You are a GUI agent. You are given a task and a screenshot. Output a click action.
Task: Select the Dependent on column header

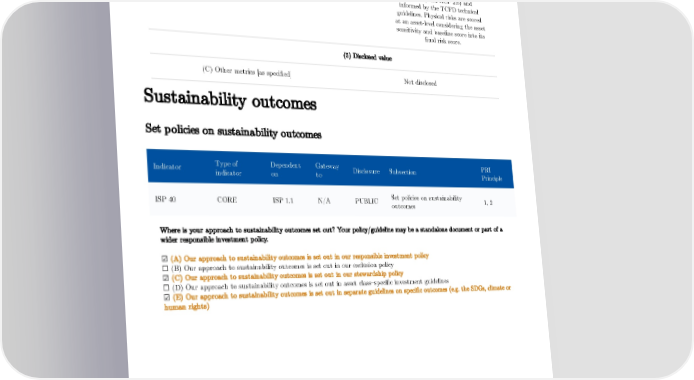click(285, 170)
